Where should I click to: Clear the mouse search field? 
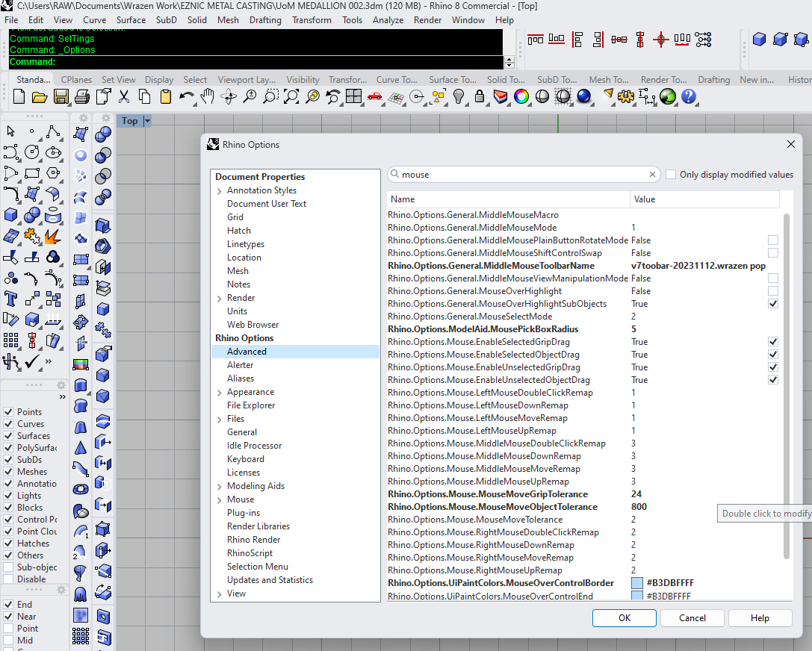[652, 175]
